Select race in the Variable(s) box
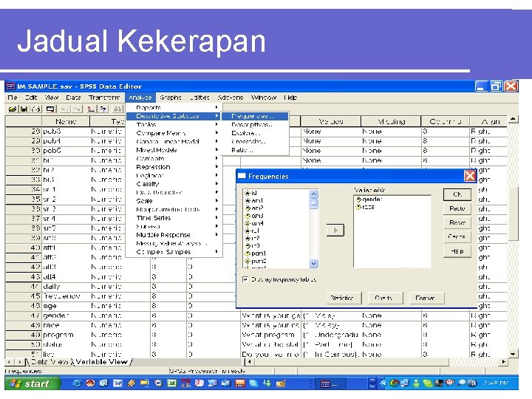 coord(365,207)
